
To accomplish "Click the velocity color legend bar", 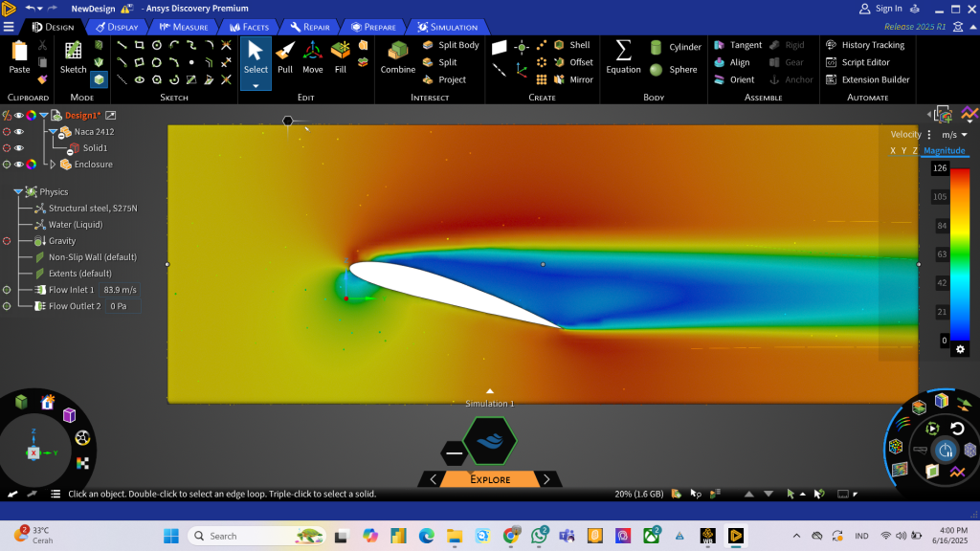I will pyautogui.click(x=960, y=253).
